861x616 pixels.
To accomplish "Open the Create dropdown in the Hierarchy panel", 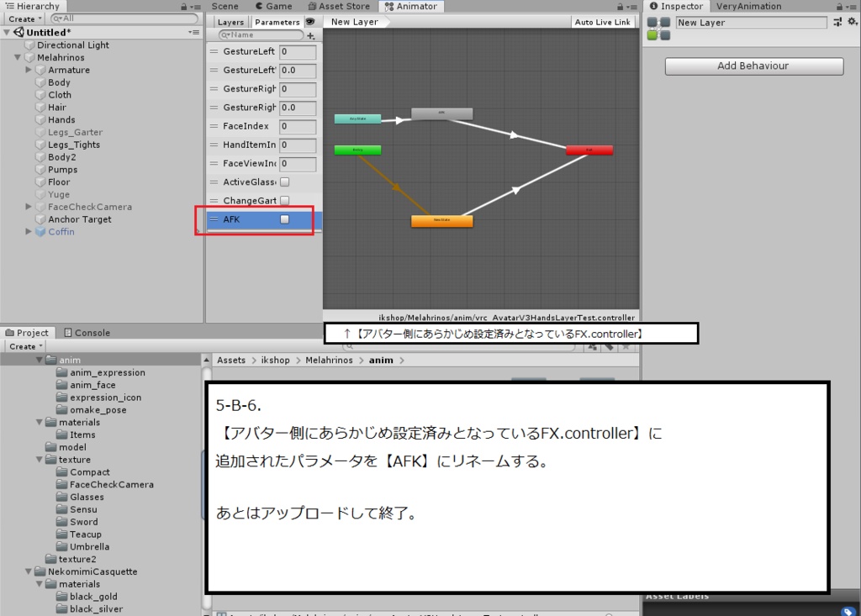I will click(x=23, y=18).
